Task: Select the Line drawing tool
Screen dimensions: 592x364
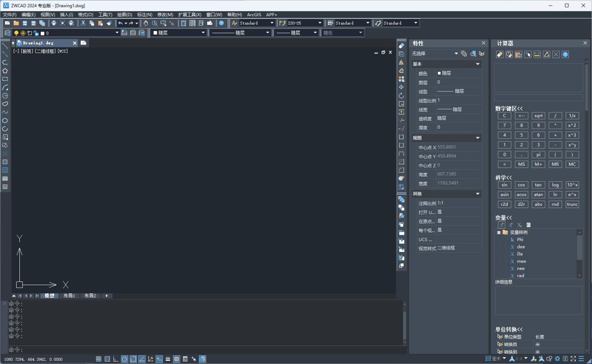Action: pyautogui.click(x=5, y=46)
